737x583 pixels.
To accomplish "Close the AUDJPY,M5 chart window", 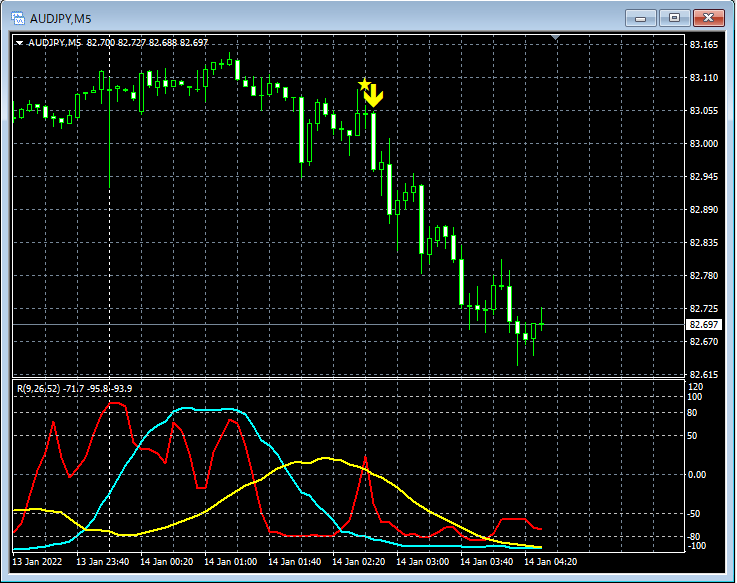I will pos(708,17).
